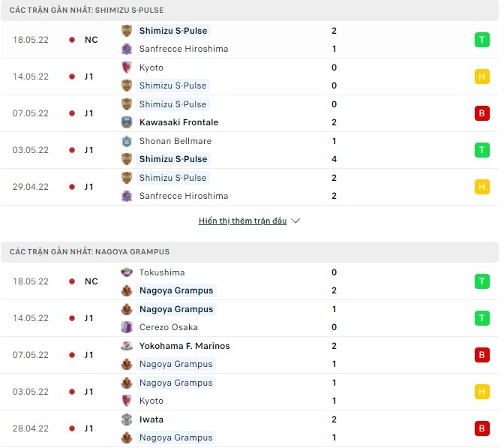Click the Kawasaki Frontale team logo
The width and height of the screenshot is (504, 448).
(x=127, y=122)
